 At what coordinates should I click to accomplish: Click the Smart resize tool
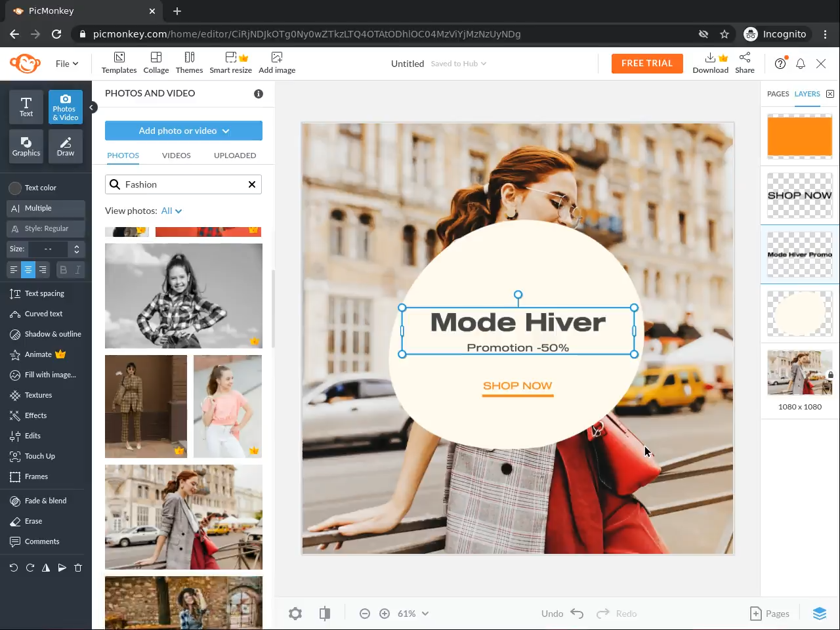point(230,63)
